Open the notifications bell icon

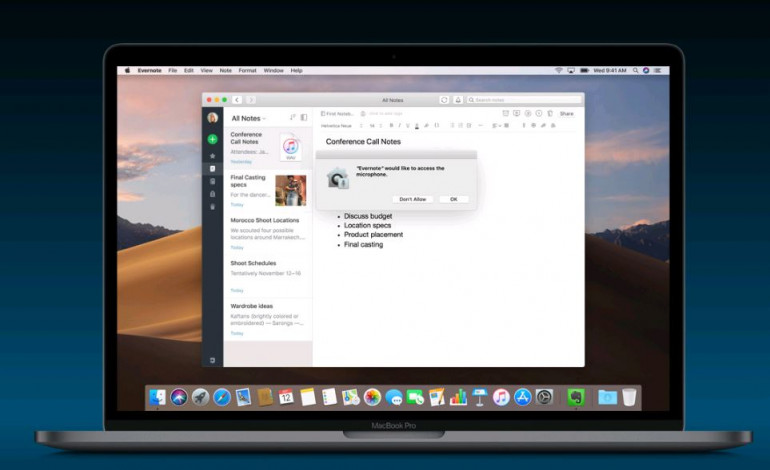(x=458, y=100)
